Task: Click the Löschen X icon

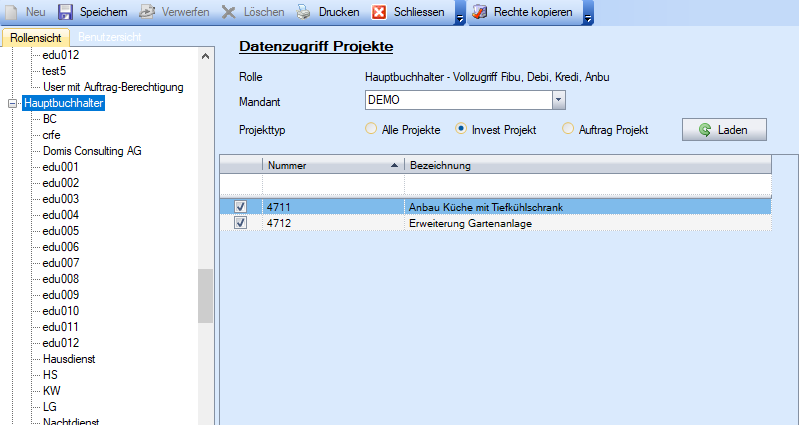Action: 229,12
